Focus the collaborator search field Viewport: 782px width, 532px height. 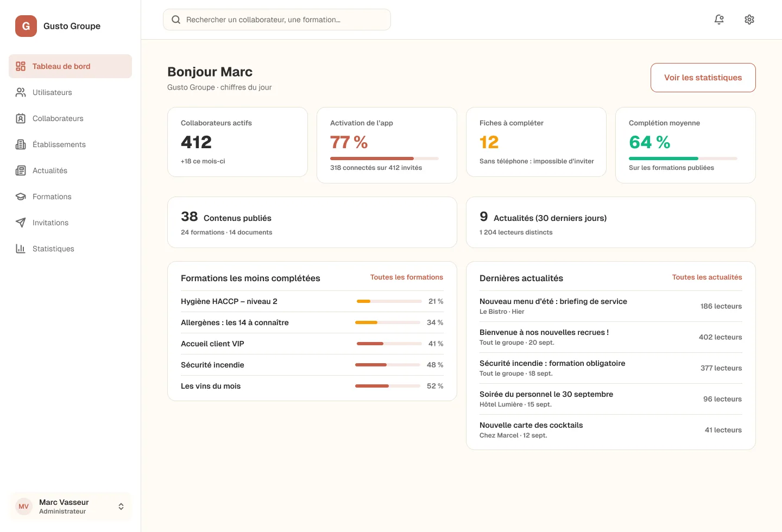277,20
